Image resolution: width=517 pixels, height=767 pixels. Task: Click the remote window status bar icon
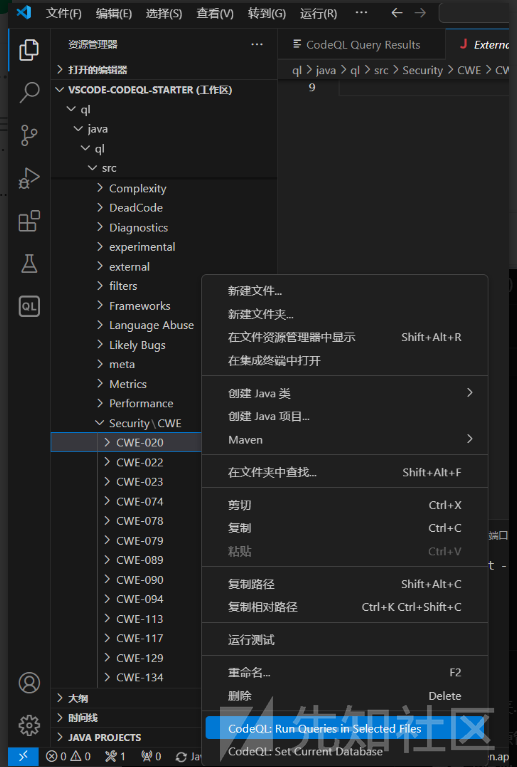[23, 757]
